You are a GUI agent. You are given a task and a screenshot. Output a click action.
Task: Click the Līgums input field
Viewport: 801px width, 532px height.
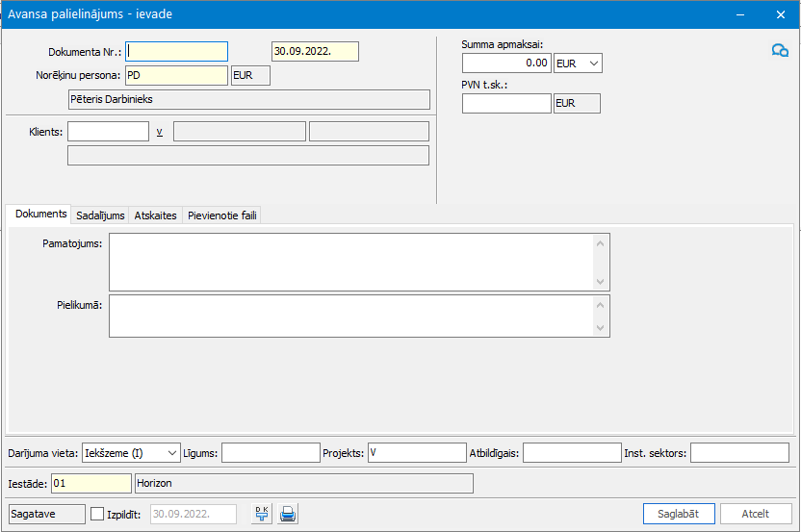pyautogui.click(x=271, y=453)
